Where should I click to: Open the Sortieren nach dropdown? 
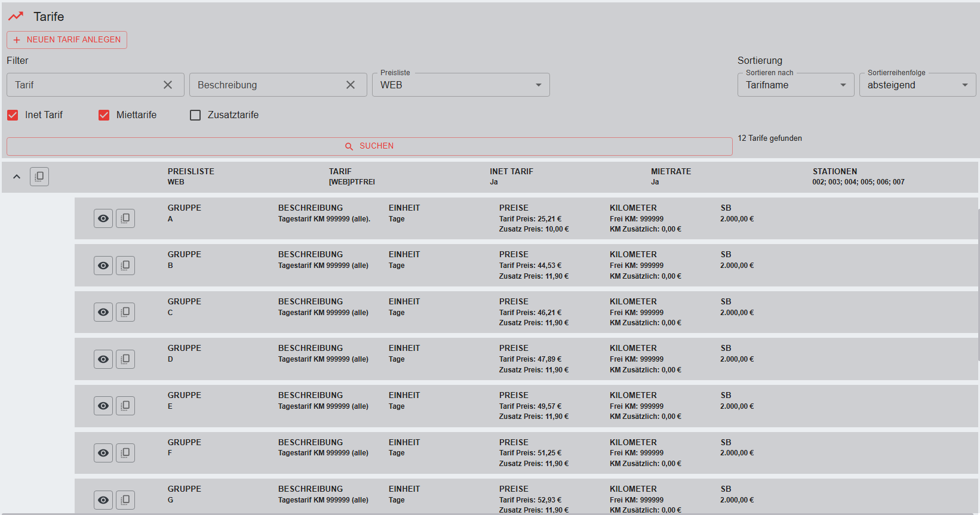795,85
